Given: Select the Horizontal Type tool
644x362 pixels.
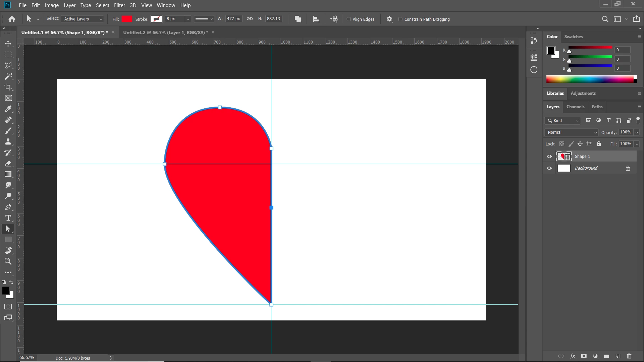Looking at the screenshot, I should 8,218.
